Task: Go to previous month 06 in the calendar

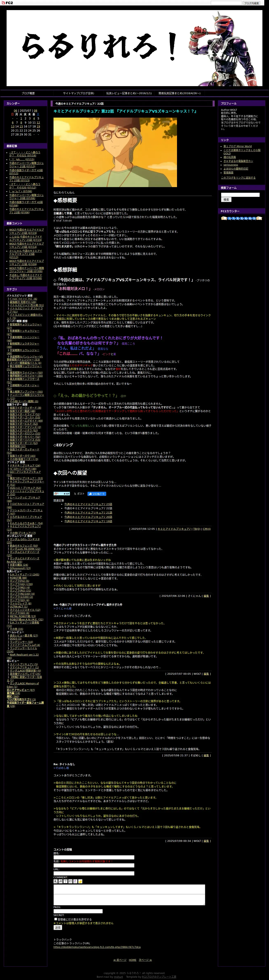Action: [16, 111]
